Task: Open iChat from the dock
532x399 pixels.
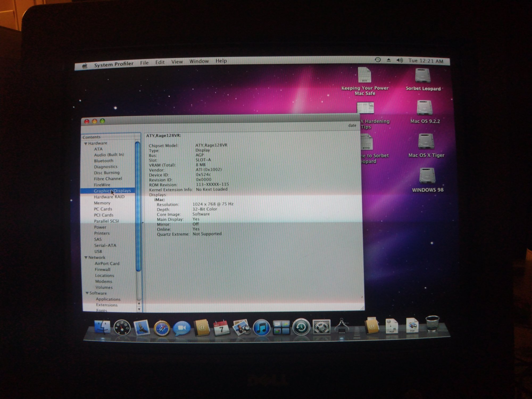Action: pos(182,329)
